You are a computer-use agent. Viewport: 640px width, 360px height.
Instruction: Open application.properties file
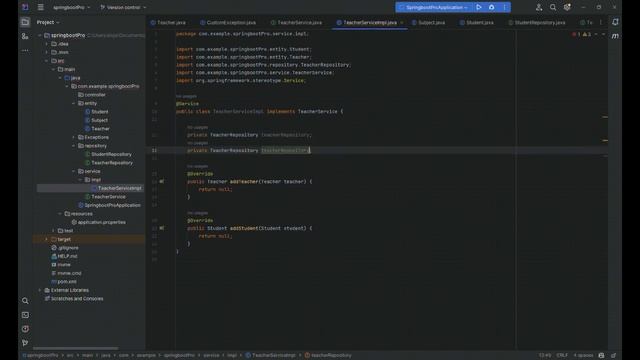click(98, 222)
